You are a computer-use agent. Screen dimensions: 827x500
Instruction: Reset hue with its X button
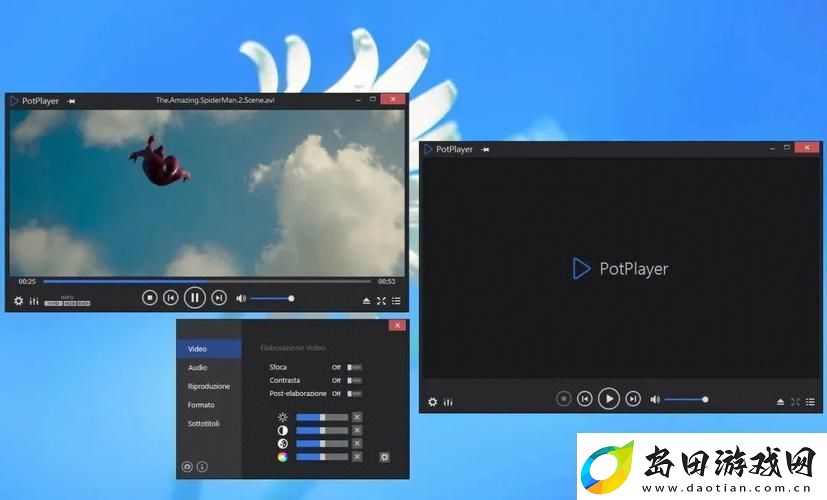coord(357,457)
